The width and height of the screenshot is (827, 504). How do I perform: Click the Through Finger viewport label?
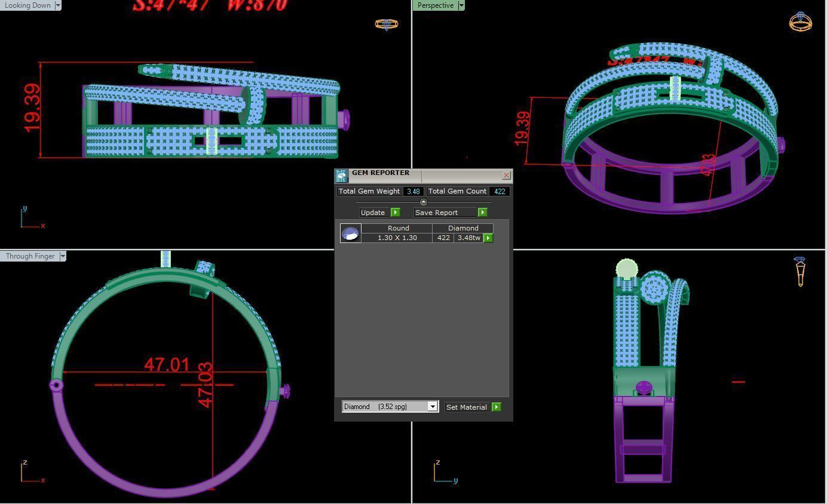(x=30, y=256)
